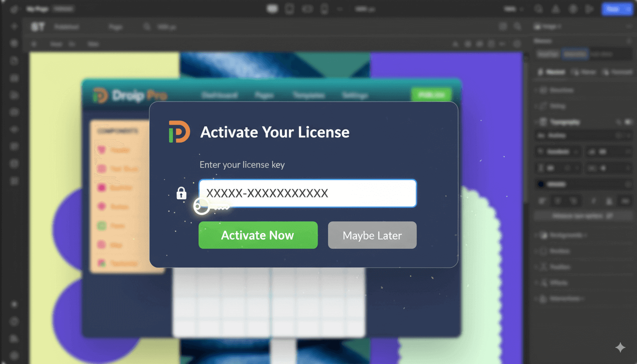Click the padlock icon beside license field
The width and height of the screenshot is (637, 364).
click(182, 193)
